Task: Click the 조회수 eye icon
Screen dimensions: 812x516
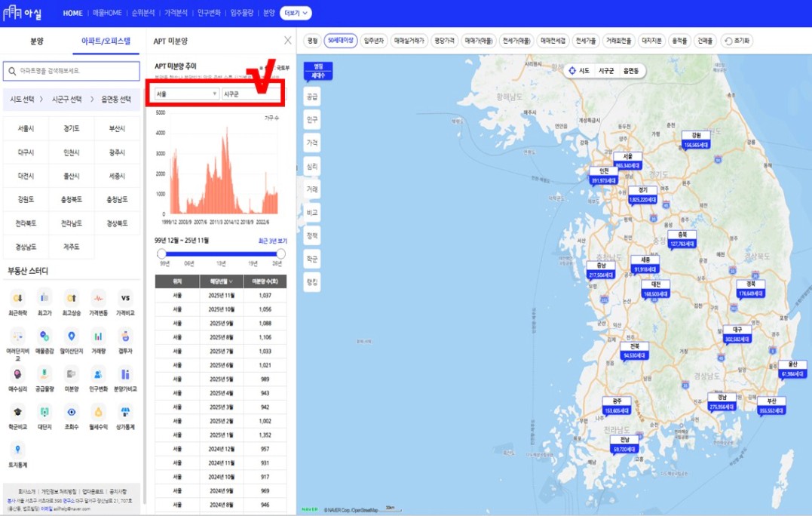Action: (x=71, y=413)
